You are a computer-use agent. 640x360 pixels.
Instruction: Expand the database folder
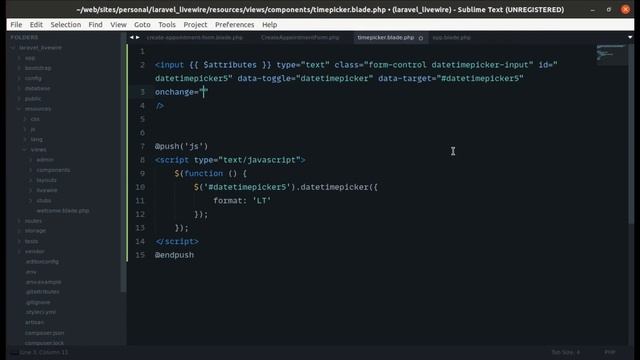(19, 89)
